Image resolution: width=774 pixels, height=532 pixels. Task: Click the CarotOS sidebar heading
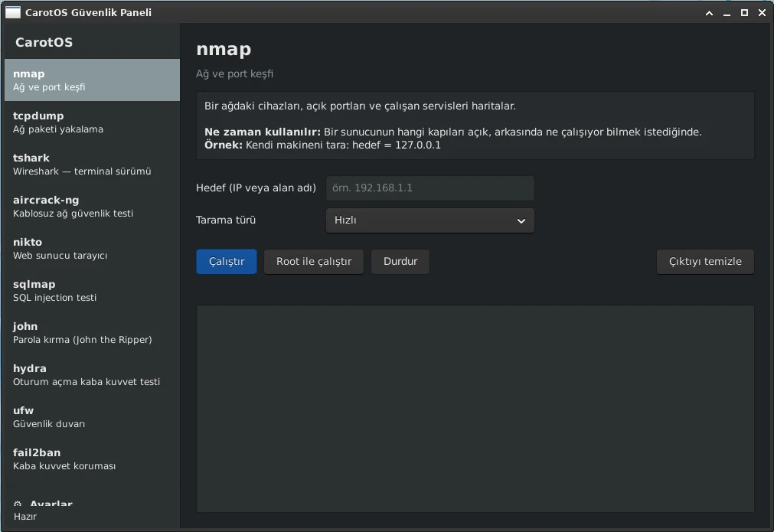[x=44, y=42]
